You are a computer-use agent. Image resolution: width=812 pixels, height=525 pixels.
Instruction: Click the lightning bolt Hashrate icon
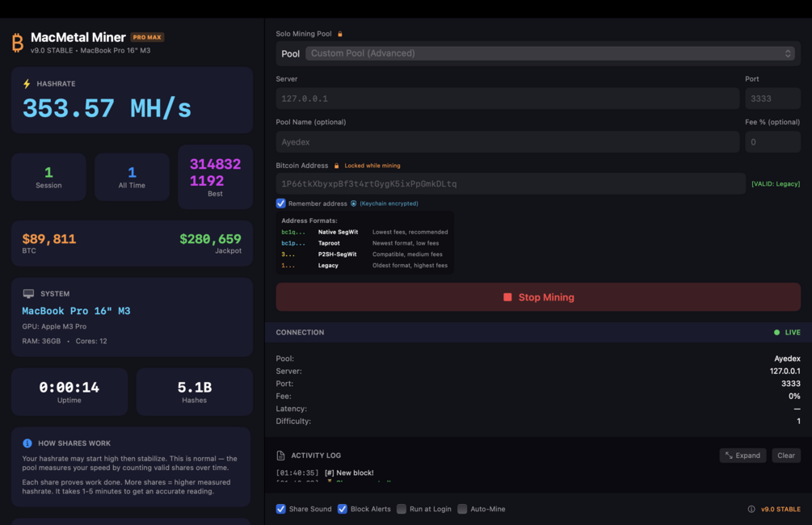[x=27, y=84]
